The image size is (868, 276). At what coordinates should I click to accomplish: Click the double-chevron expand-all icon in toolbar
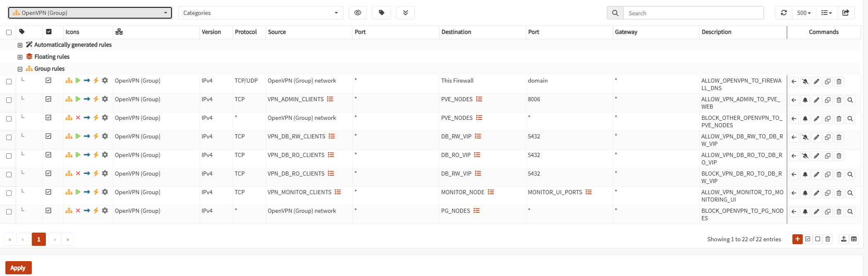click(x=405, y=13)
